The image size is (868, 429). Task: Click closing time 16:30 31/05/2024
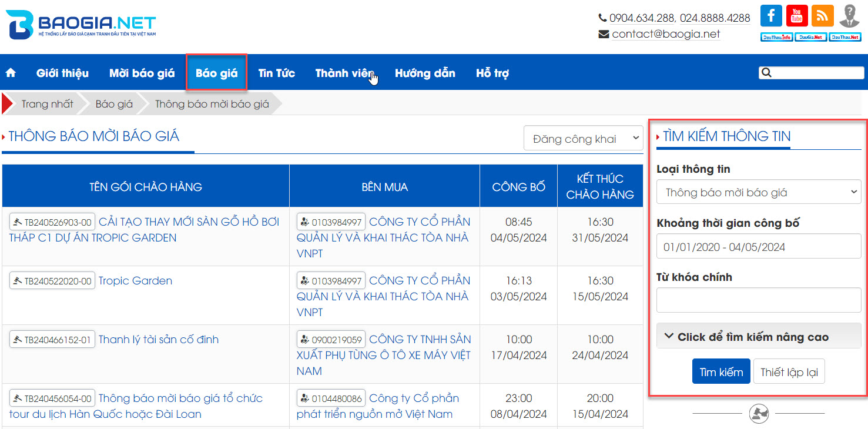pyautogui.click(x=600, y=230)
